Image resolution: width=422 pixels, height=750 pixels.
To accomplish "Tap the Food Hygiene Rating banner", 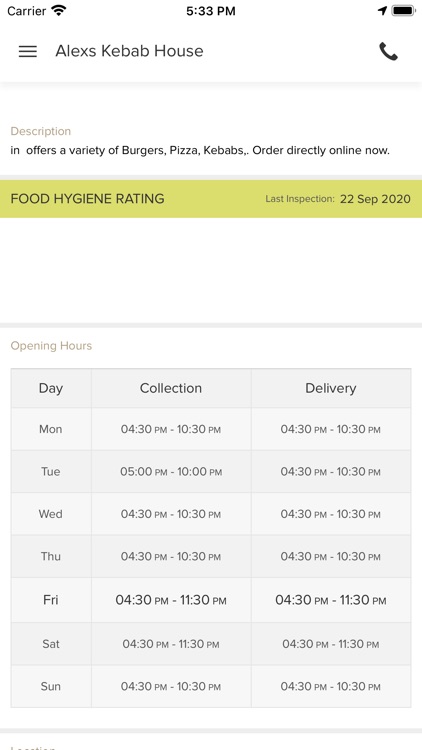I will (211, 199).
